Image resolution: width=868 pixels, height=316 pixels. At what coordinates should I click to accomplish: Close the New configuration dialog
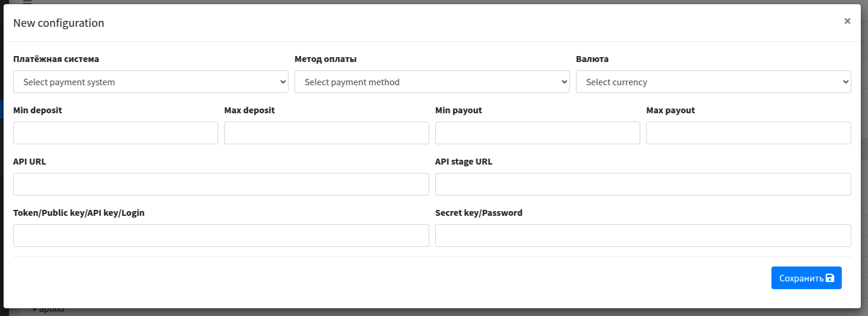847,21
